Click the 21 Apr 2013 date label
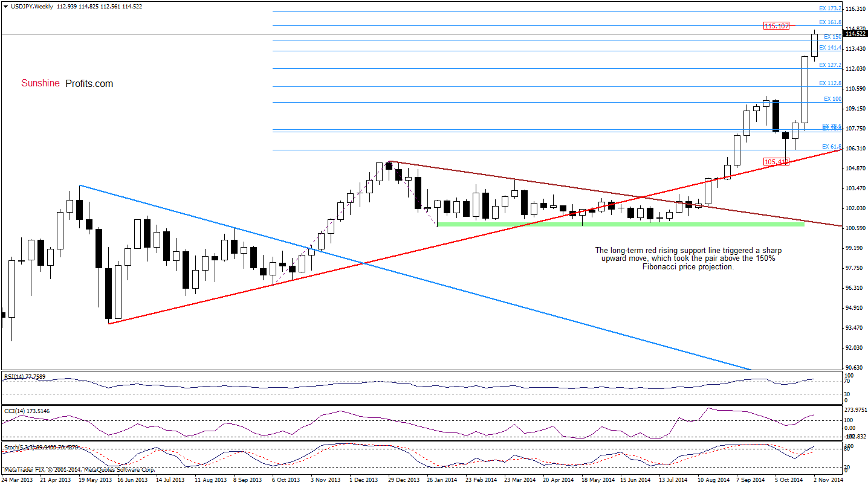The width and height of the screenshot is (868, 485). point(57,480)
